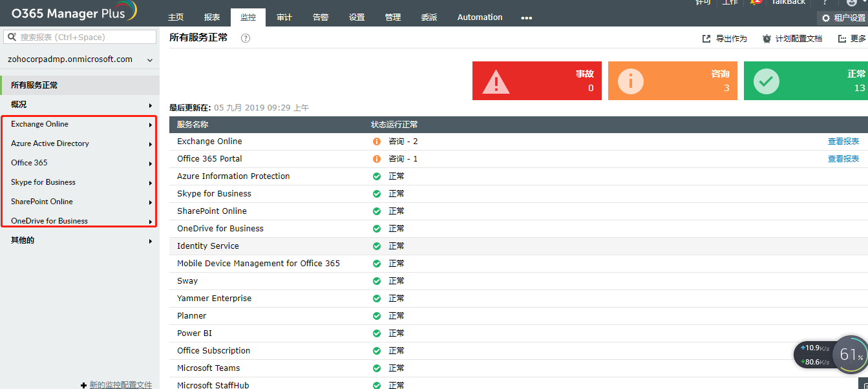Click the orange status icon for Exchange Online
Viewport: 868px width, 389px height.
[377, 142]
